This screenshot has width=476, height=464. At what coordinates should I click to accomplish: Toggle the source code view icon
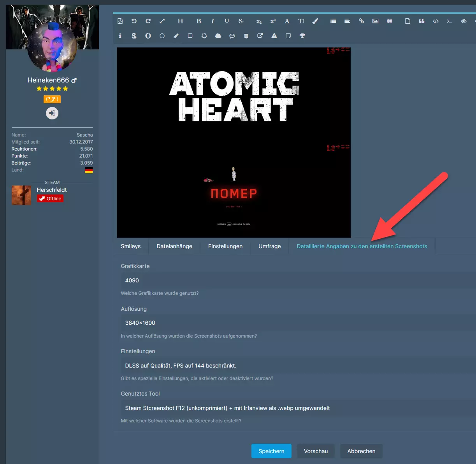pyautogui.click(x=120, y=21)
